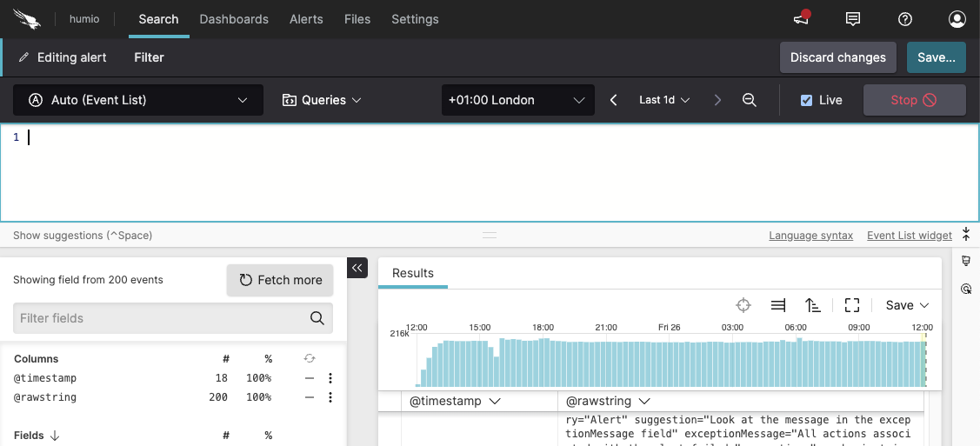Open the Alerts tab
This screenshot has height=446, width=980.
click(x=306, y=19)
